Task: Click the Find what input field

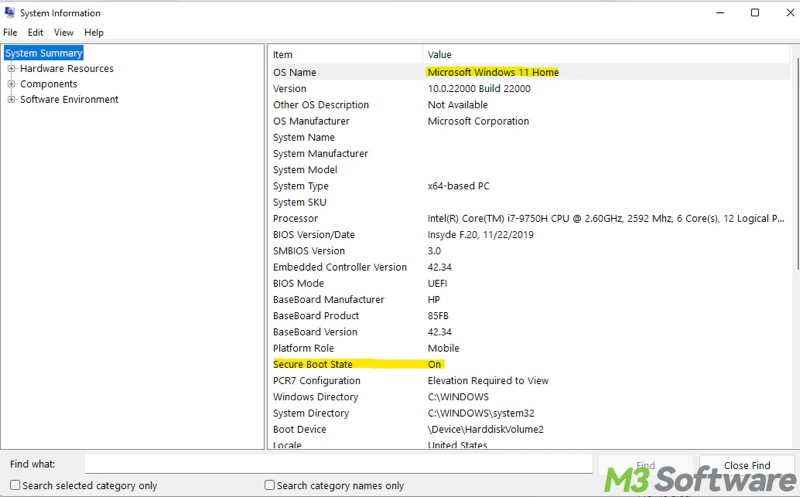Action: click(338, 464)
